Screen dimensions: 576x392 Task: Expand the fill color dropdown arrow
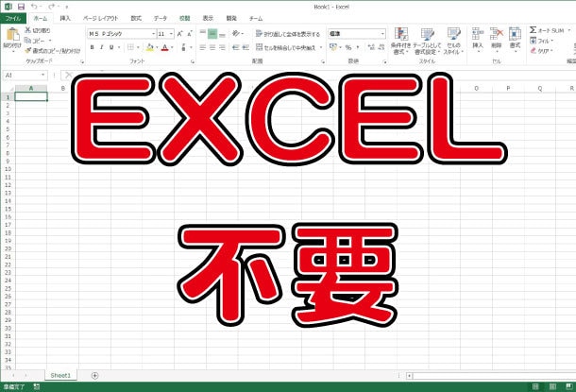pos(157,47)
